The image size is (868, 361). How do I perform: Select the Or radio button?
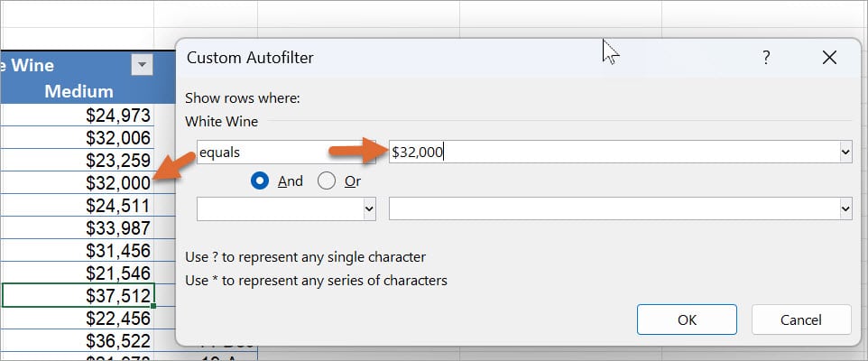coord(328,180)
